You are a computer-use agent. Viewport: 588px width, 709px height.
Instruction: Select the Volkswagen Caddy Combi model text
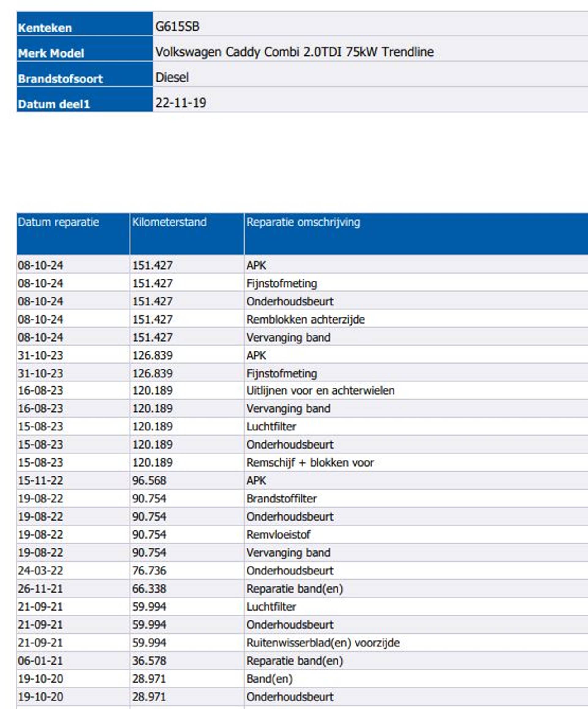point(294,52)
